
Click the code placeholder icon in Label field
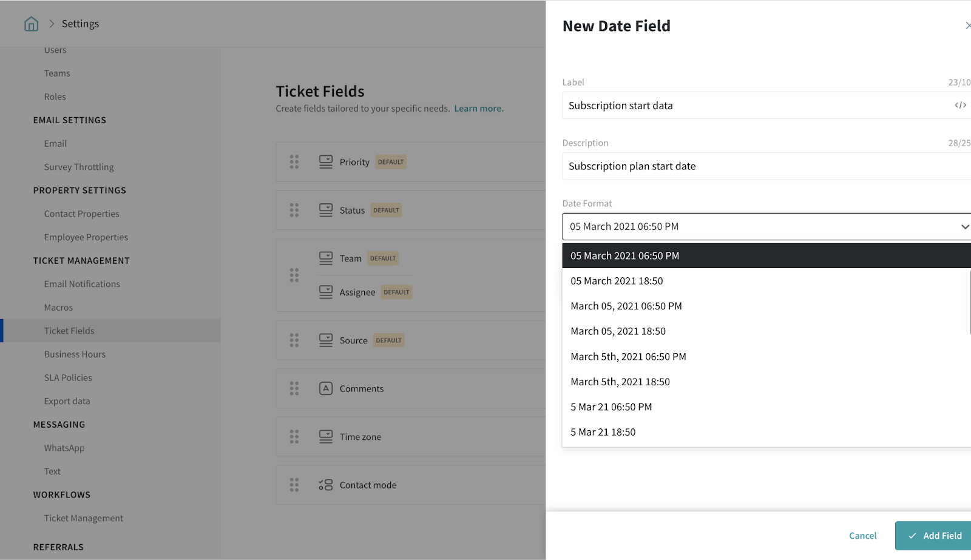click(x=960, y=106)
